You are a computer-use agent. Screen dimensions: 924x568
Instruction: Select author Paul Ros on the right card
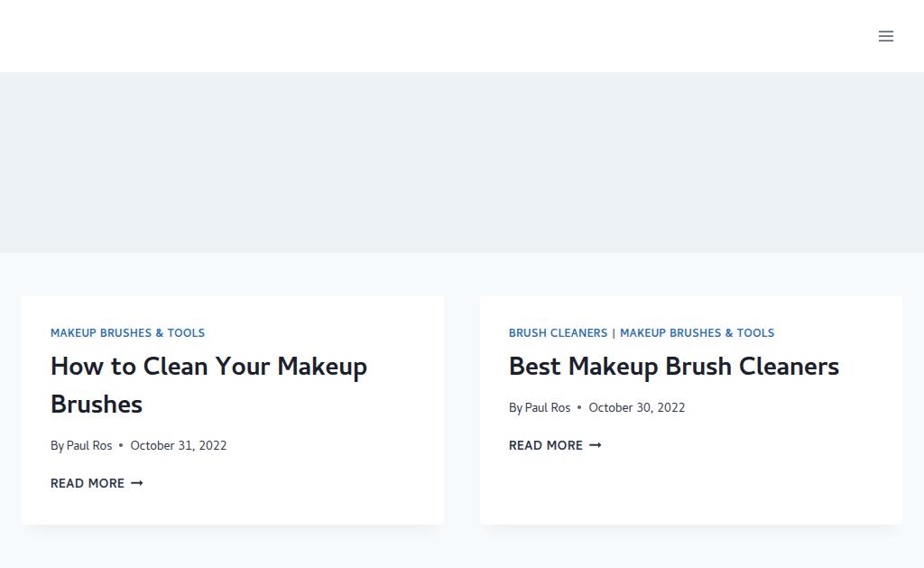[x=548, y=407]
